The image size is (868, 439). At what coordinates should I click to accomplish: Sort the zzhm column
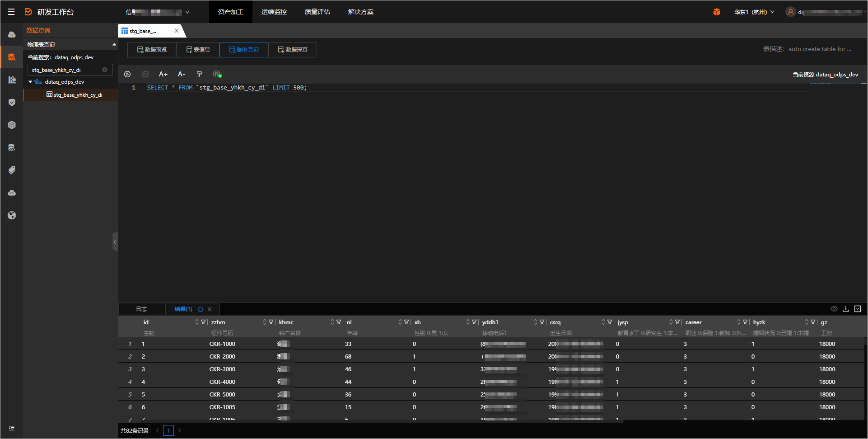pos(265,322)
